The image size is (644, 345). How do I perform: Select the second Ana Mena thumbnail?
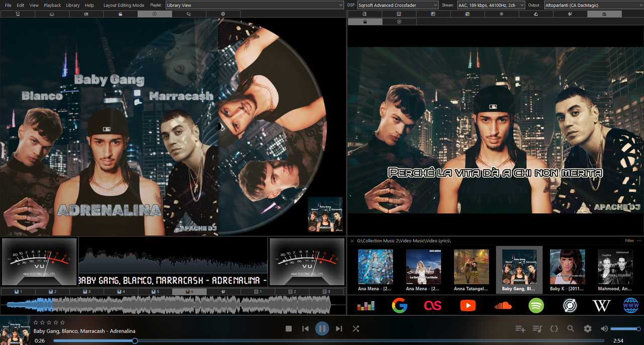424,270
